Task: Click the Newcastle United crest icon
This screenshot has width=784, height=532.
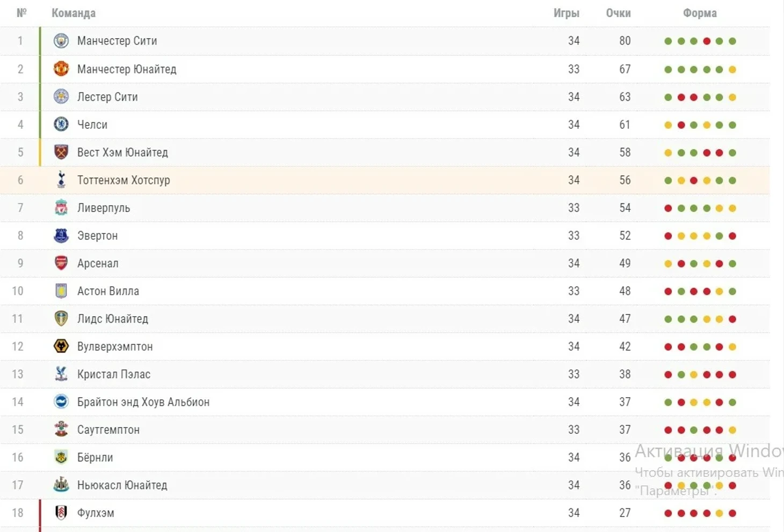Action: [61, 485]
